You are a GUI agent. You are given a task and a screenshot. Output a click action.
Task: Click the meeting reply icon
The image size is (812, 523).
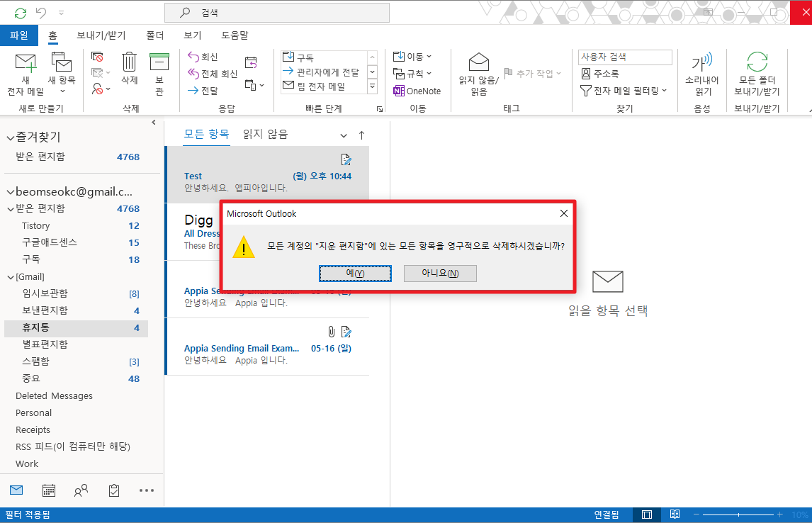(x=251, y=62)
